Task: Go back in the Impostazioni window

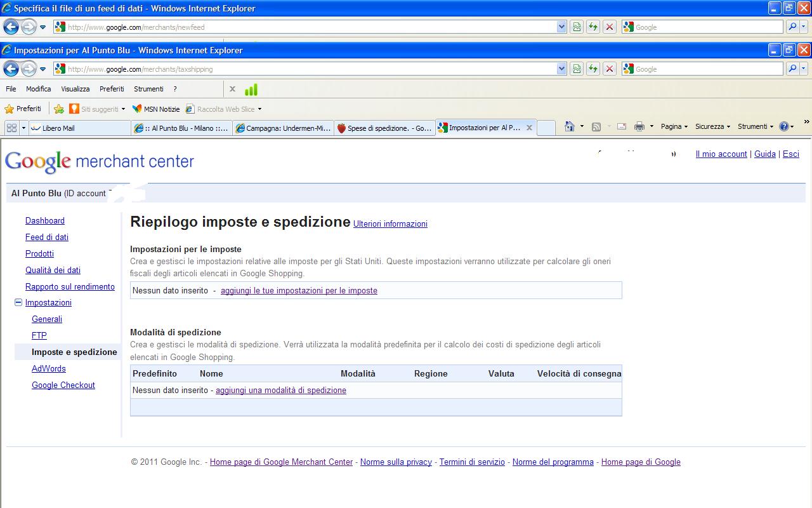Action: (11, 69)
